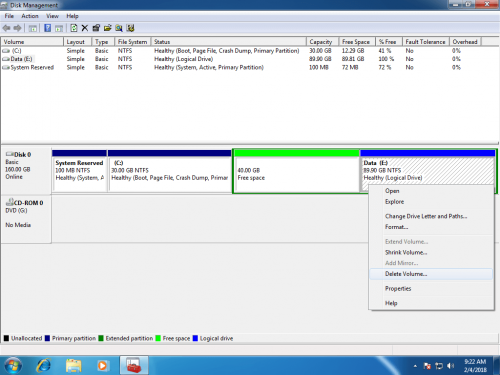This screenshot has height=375, width=500.
Task: Click the blue Logical drive legend swatch
Action: point(195,338)
